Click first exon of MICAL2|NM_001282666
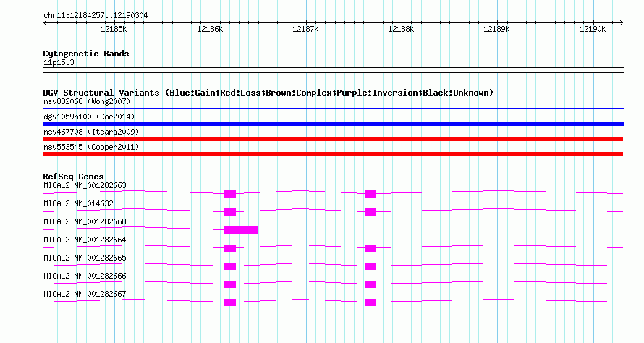This screenshot has height=343, width=644. [x=230, y=284]
